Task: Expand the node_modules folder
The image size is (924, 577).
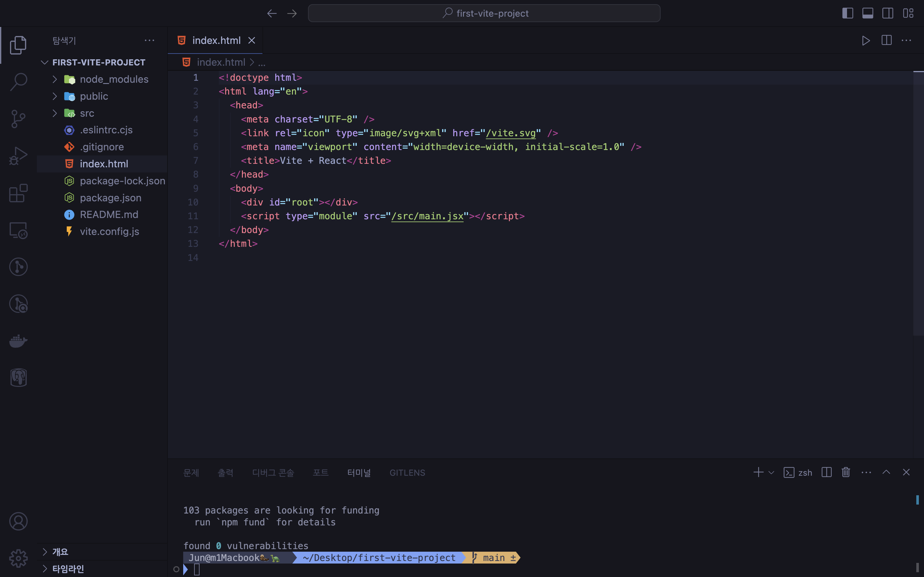Action: (114, 79)
